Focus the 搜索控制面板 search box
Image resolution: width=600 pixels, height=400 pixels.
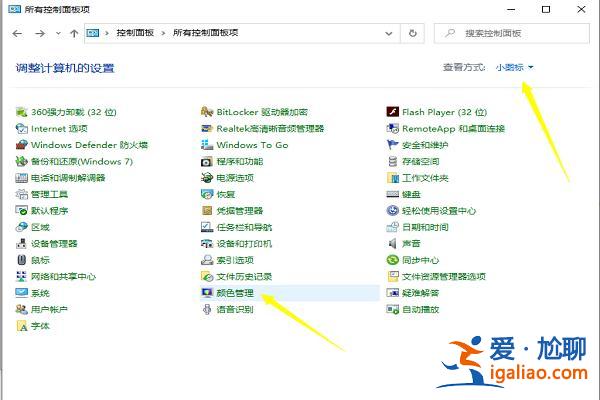[512, 33]
